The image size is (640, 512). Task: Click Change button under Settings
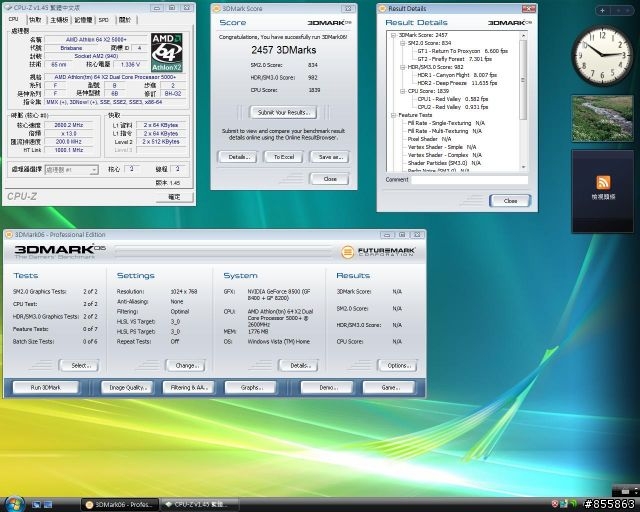[186, 365]
